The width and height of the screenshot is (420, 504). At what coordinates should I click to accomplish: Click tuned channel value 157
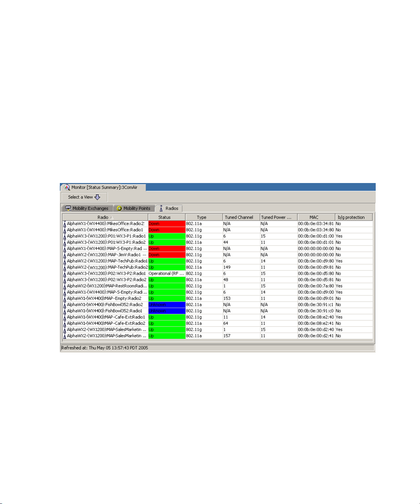point(227,336)
